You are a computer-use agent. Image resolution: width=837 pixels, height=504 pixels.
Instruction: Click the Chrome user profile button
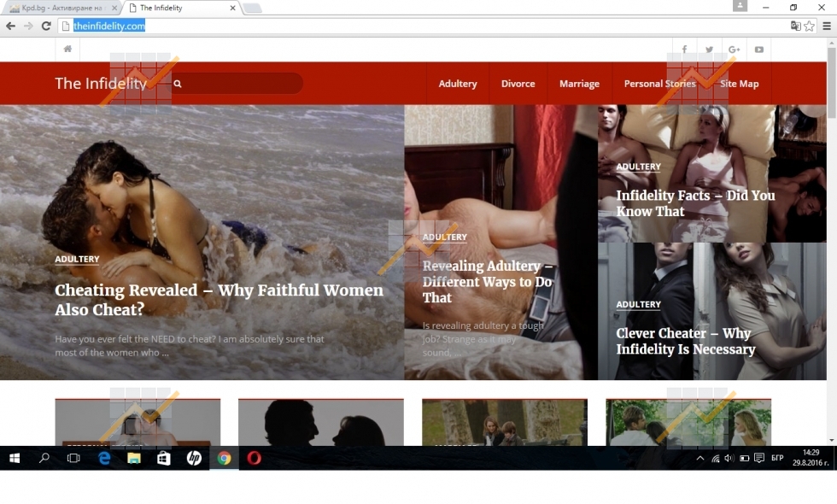pos(740,6)
